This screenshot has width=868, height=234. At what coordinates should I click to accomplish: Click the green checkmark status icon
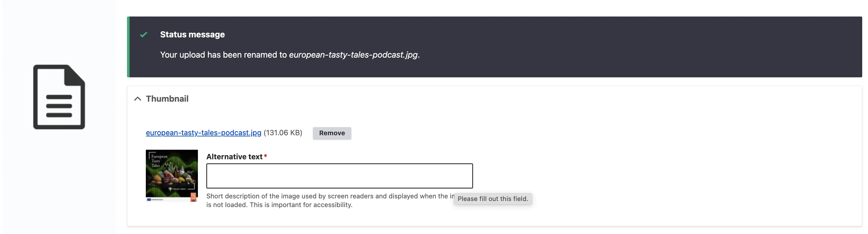pyautogui.click(x=144, y=34)
